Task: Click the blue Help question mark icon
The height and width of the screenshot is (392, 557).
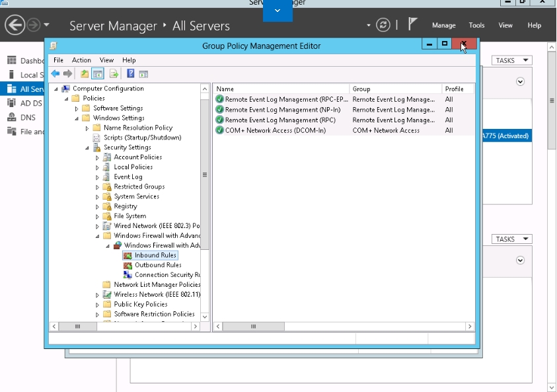Action: click(x=131, y=73)
